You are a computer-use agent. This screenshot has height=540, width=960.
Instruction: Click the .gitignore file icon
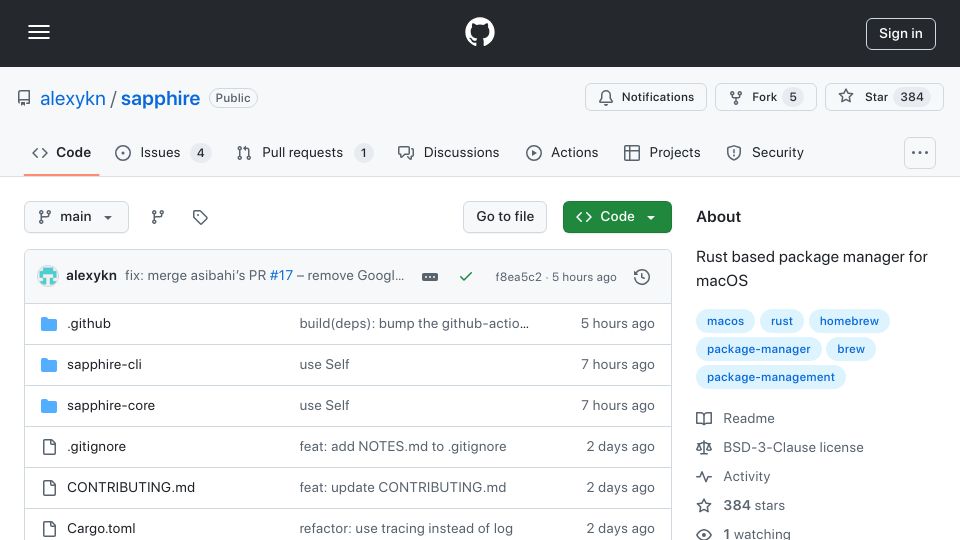[x=49, y=447]
